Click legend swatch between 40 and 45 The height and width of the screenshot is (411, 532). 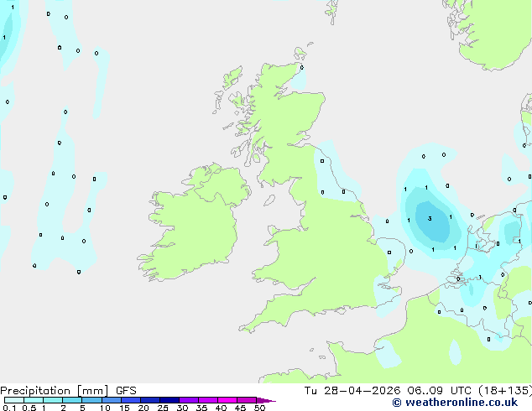point(227,400)
